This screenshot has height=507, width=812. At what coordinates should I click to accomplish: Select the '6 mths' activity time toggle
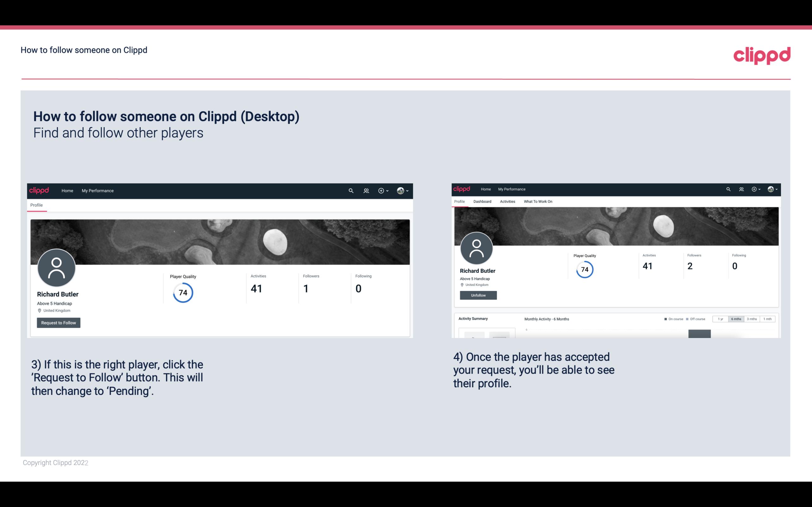click(736, 319)
